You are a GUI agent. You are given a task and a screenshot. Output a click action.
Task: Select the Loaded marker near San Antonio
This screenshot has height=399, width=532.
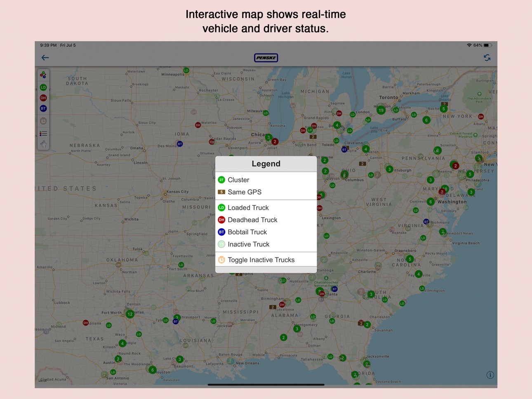point(113,372)
